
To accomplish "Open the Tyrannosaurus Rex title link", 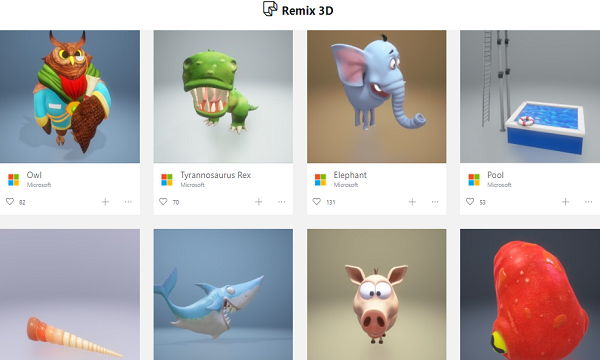I will click(x=215, y=175).
